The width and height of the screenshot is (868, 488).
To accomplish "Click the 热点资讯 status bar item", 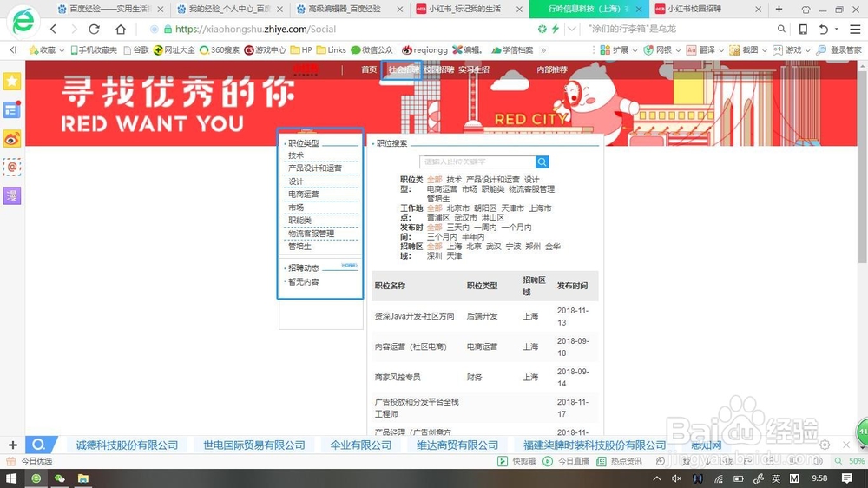I will pos(619,461).
